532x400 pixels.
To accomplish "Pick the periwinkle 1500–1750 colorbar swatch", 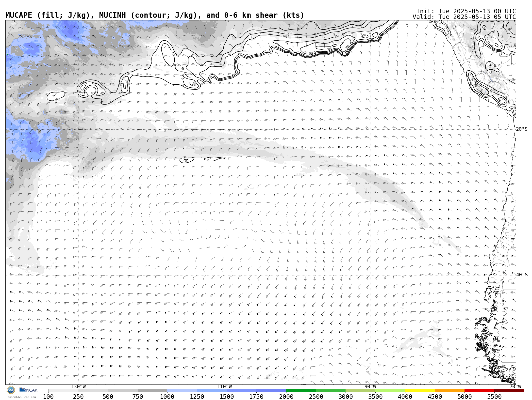I will pos(242,391).
